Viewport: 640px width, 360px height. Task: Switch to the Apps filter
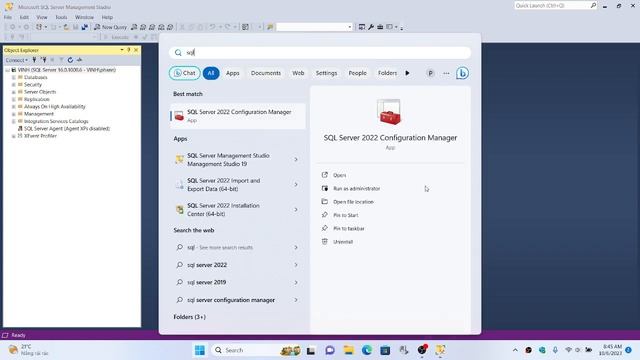pos(233,73)
